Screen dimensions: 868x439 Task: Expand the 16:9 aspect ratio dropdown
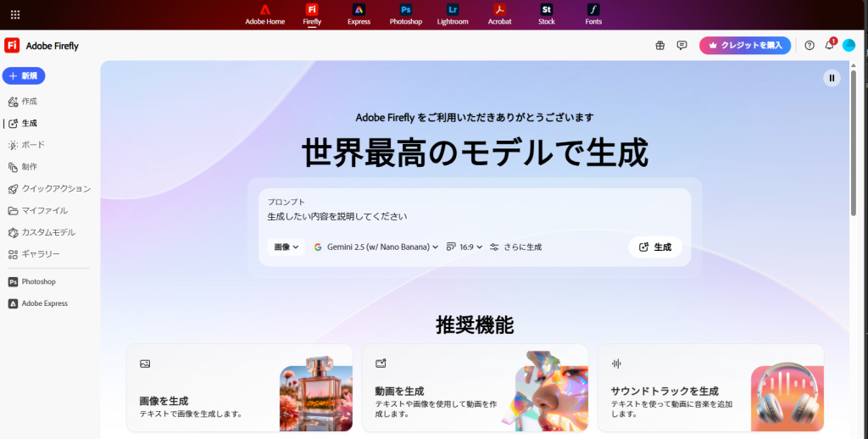click(465, 247)
